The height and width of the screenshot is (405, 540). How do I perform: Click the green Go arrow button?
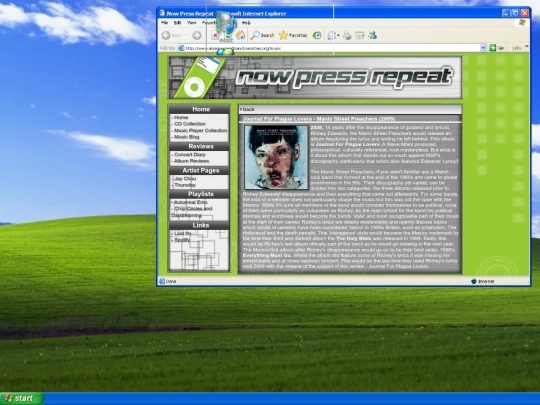[x=493, y=48]
